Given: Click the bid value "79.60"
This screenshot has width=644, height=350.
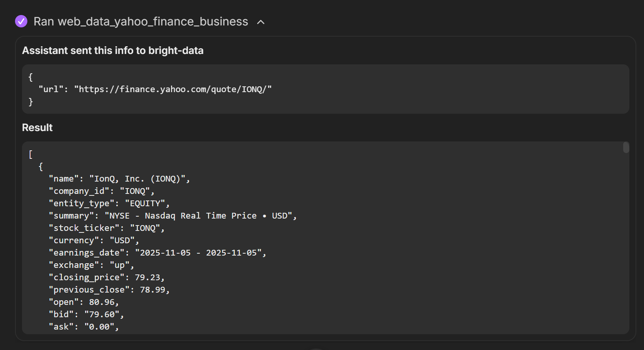Looking at the screenshot, I should pyautogui.click(x=105, y=314).
